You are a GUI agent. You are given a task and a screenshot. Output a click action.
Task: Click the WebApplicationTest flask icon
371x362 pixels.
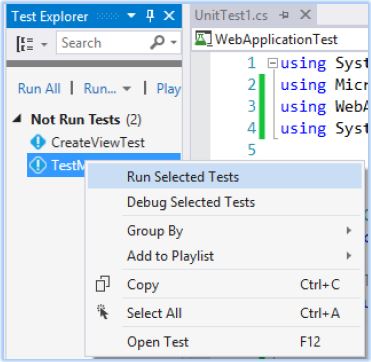[x=203, y=39]
